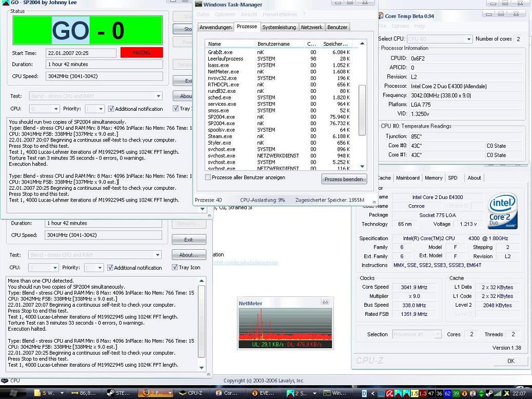This screenshot has width=532, height=399.
Task: Open Select CPU dropdown in Core Temp
Action: (468, 39)
